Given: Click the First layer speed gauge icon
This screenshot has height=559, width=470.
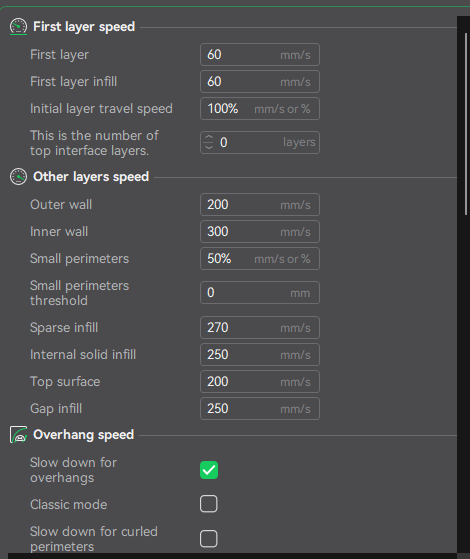Looking at the screenshot, I should (x=18, y=27).
